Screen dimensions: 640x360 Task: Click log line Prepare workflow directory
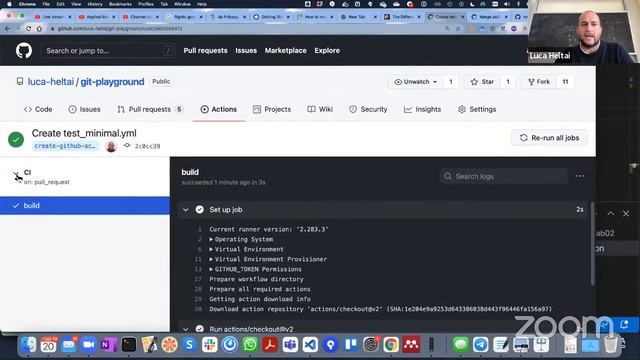[x=256, y=279]
